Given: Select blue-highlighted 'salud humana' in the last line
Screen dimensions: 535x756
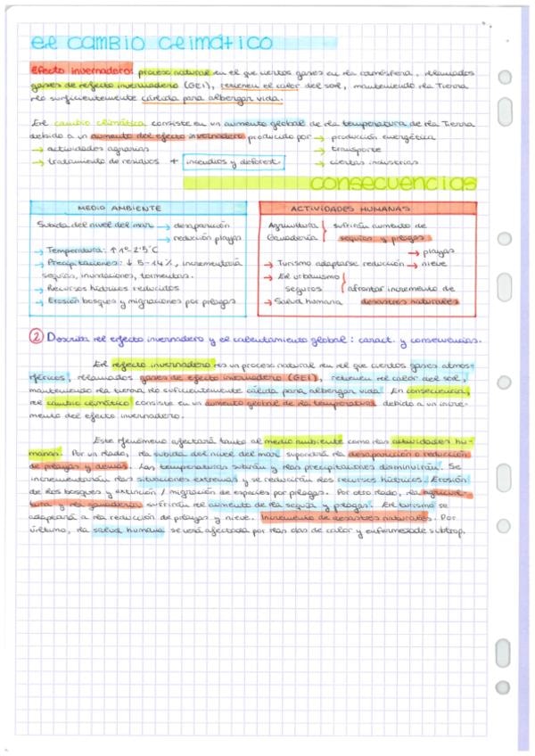Looking at the screenshot, I should click(x=128, y=530).
